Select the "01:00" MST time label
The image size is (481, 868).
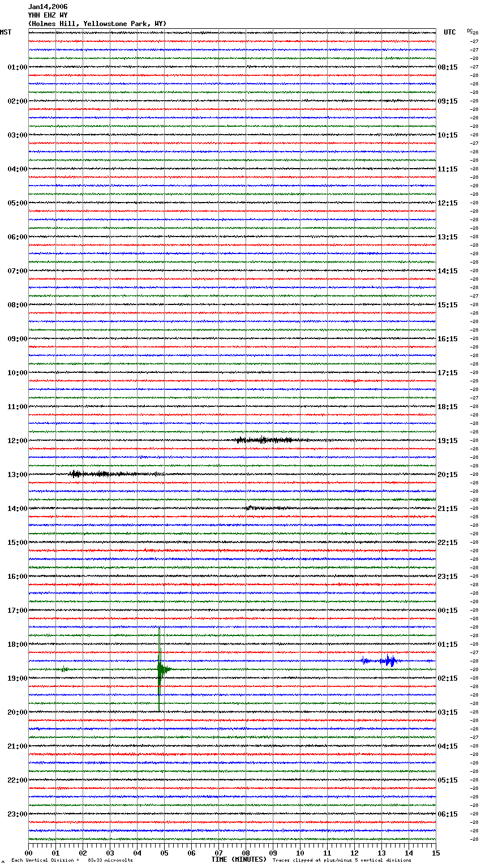click(18, 67)
